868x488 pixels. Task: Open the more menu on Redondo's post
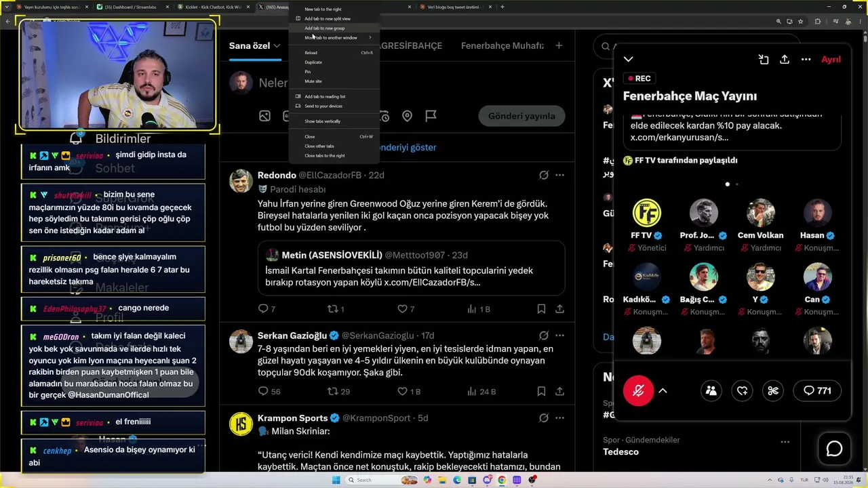[x=559, y=175]
